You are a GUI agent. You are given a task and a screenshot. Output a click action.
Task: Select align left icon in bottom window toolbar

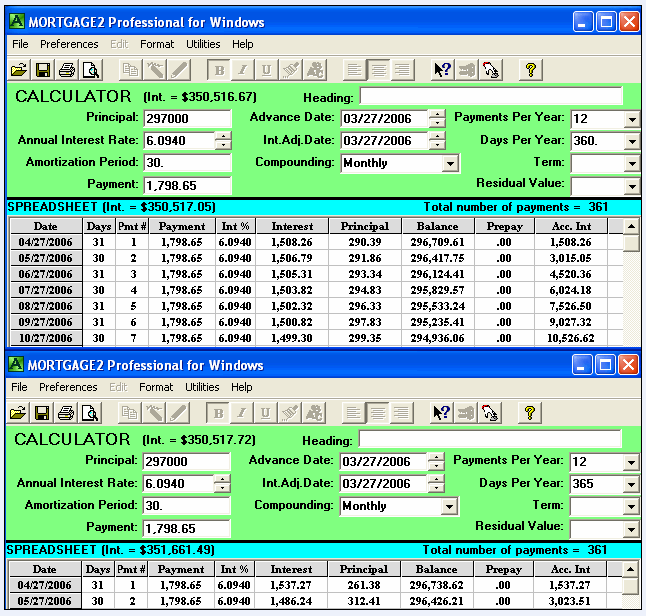point(355,413)
